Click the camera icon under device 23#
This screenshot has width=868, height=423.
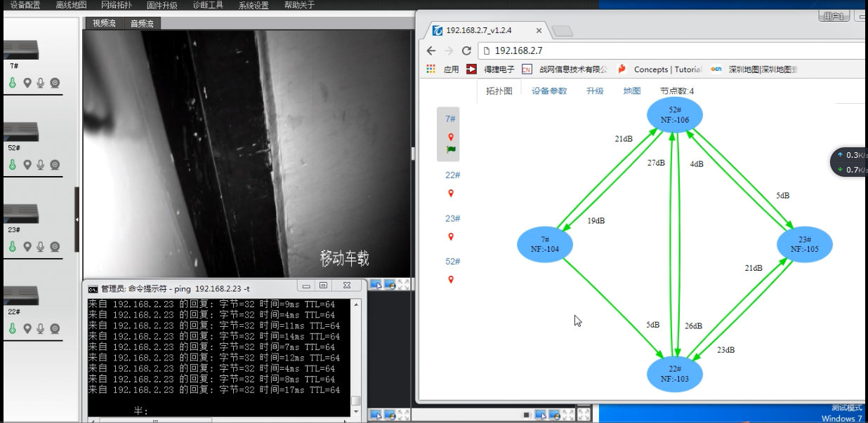55,246
